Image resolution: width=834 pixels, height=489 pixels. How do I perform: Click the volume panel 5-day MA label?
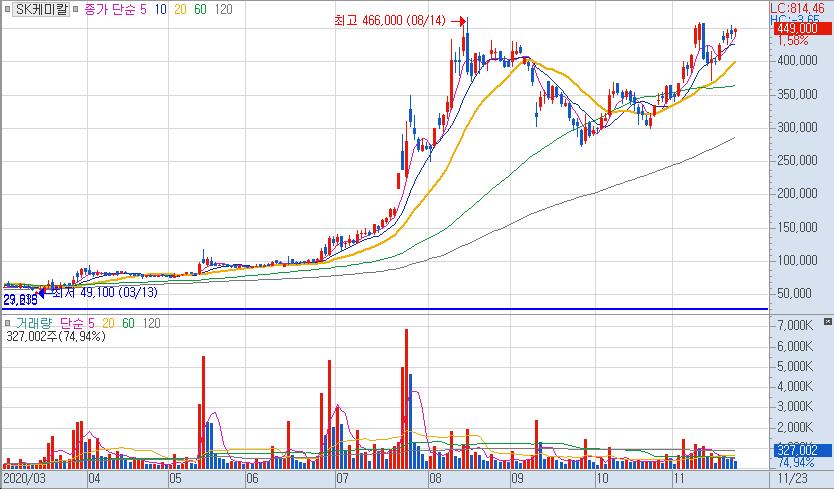pos(91,323)
